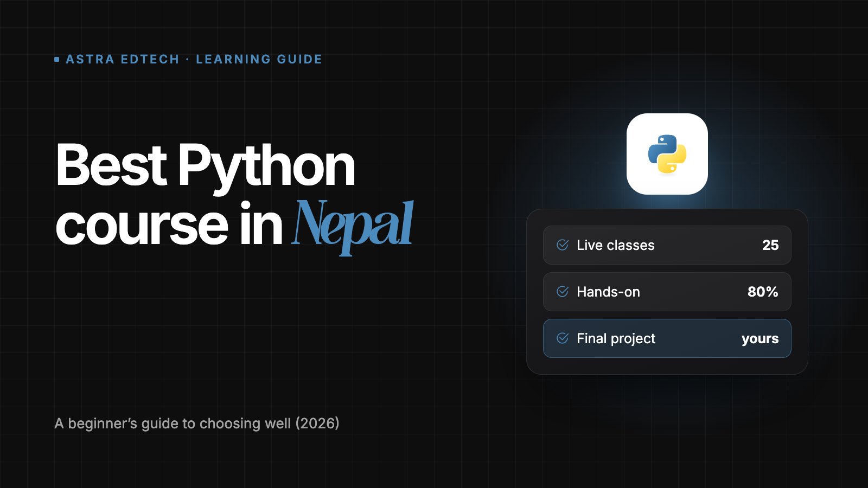Image resolution: width=868 pixels, height=488 pixels.
Task: Click the 80% value for Hands-on
Action: [x=763, y=292]
